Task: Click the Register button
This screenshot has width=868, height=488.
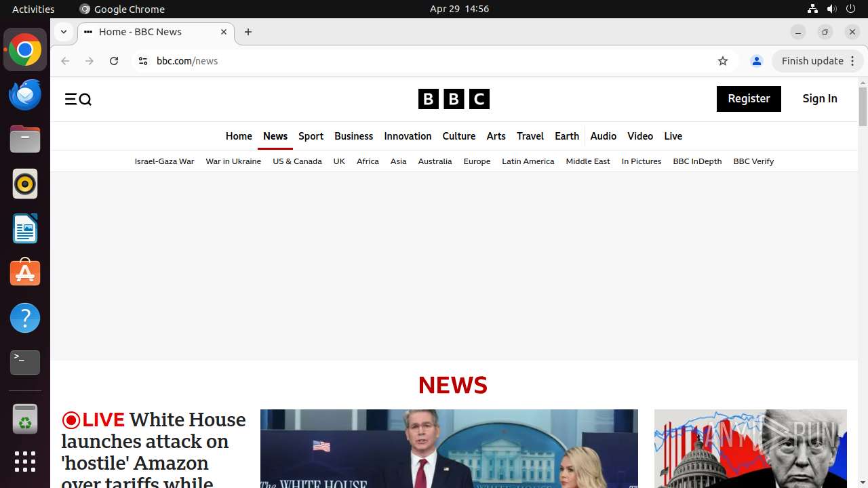Action: point(749,99)
